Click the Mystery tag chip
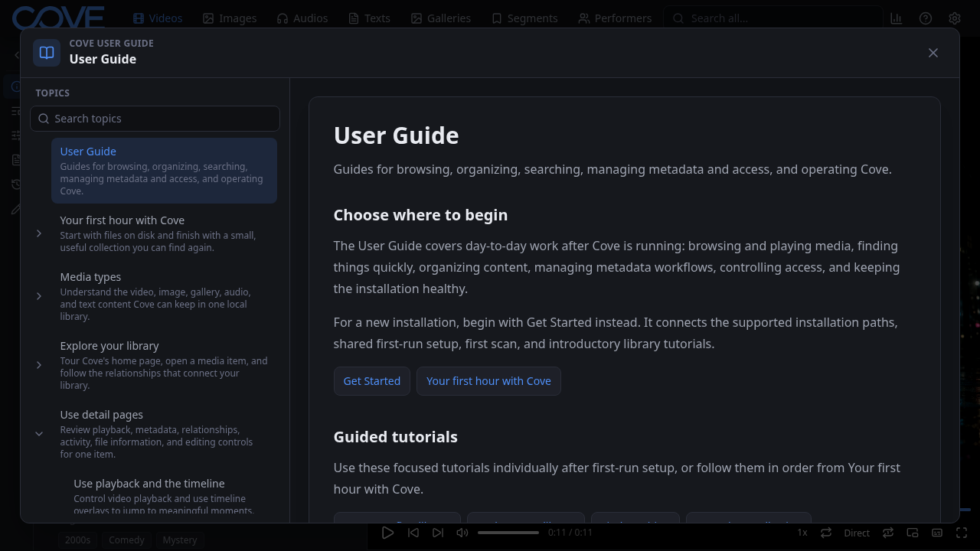The width and height of the screenshot is (980, 551). (180, 540)
